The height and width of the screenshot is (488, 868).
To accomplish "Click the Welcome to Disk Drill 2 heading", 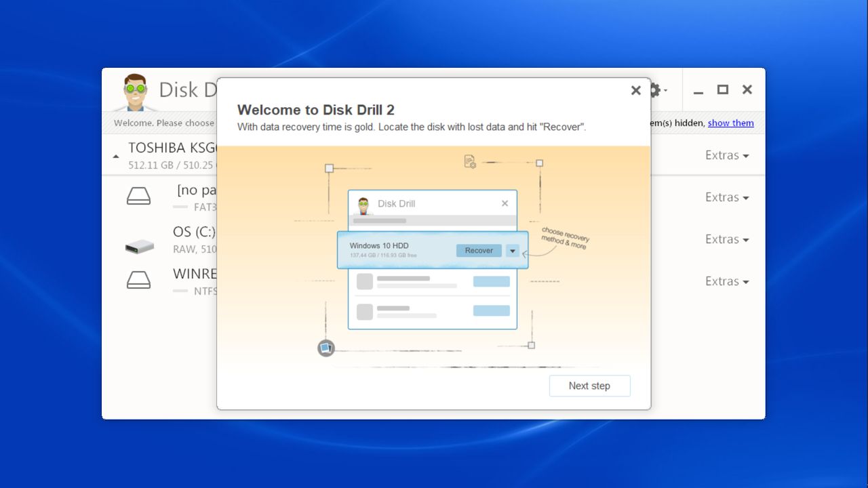I will click(x=316, y=110).
